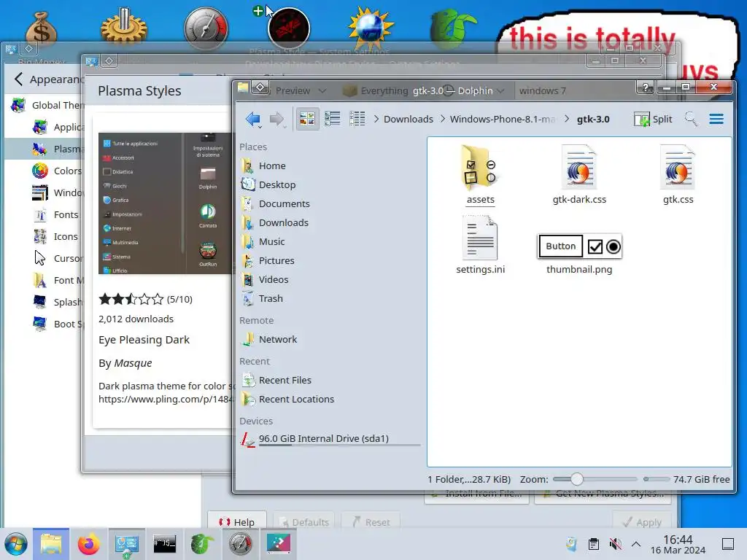Go back via the Appearance arrow in System Settings
The height and width of the screenshot is (560, 747).
[18, 79]
